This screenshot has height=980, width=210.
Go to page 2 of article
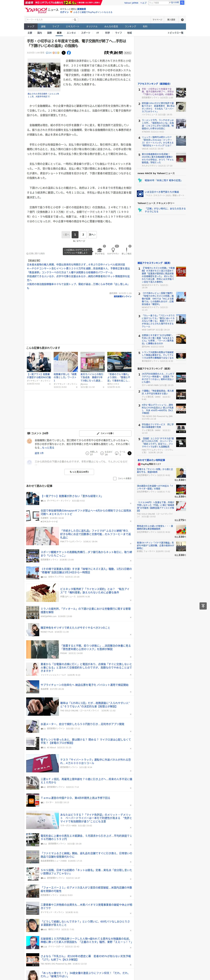[x=83, y=235]
